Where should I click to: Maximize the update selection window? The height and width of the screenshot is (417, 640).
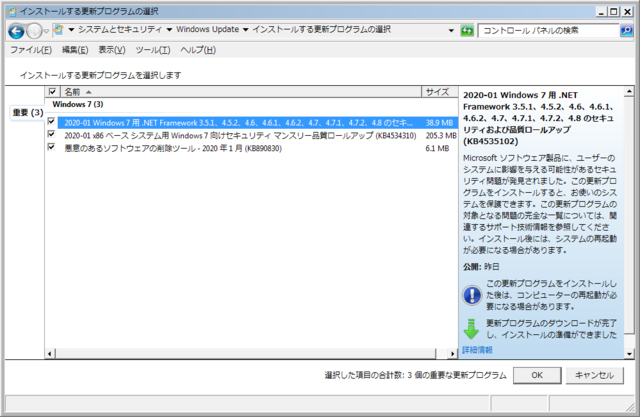[x=613, y=11]
